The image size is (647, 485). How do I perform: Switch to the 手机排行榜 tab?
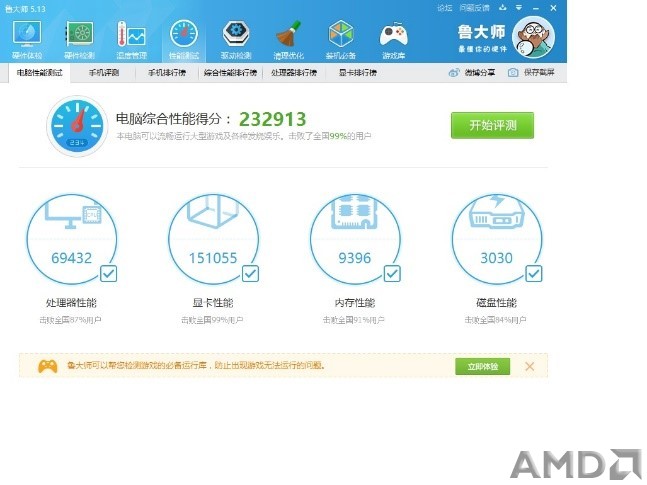click(167, 73)
